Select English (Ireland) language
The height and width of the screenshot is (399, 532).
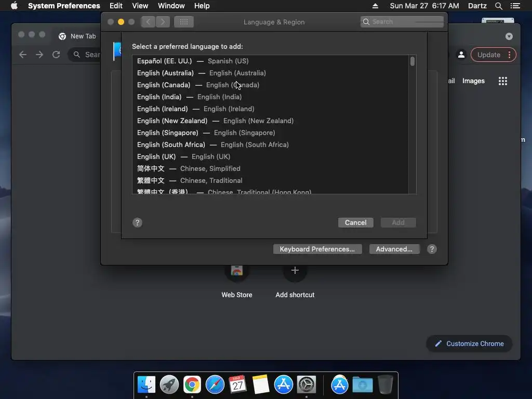[270, 109]
